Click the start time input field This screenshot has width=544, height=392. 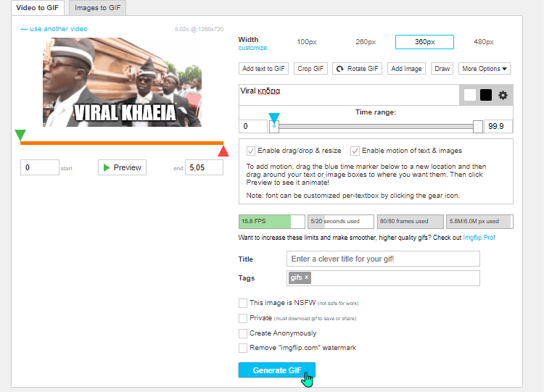40,167
